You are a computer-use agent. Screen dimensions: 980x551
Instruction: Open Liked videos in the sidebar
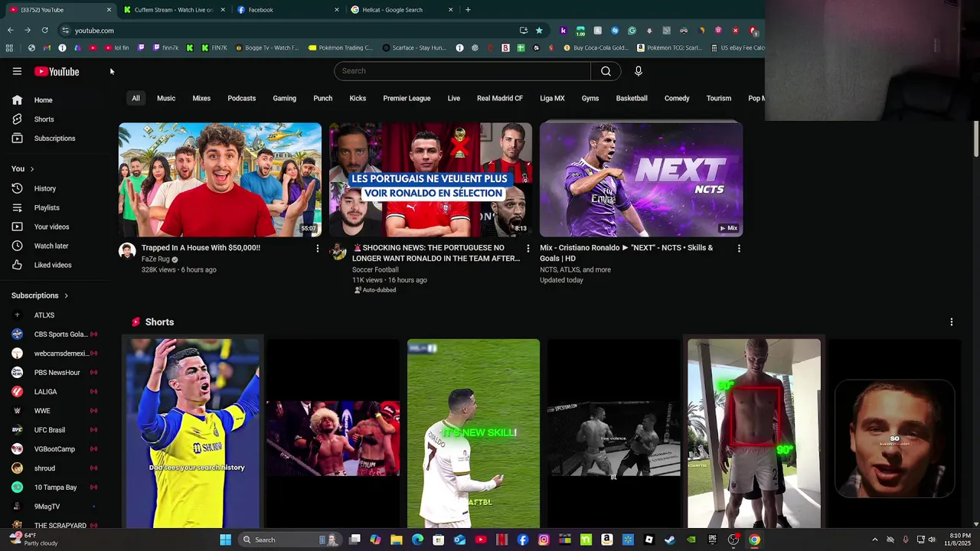[x=56, y=265]
